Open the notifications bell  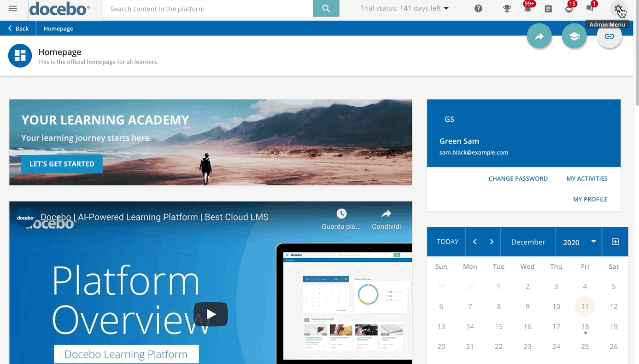528,9
